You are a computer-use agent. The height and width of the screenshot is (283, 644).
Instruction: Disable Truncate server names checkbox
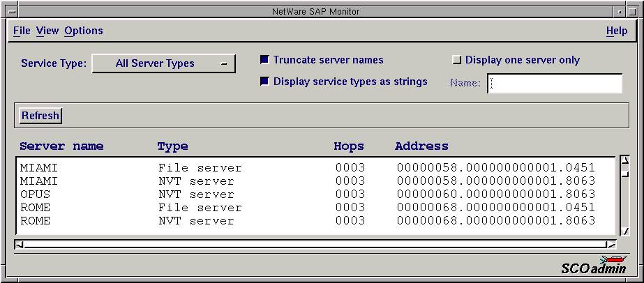(264, 60)
